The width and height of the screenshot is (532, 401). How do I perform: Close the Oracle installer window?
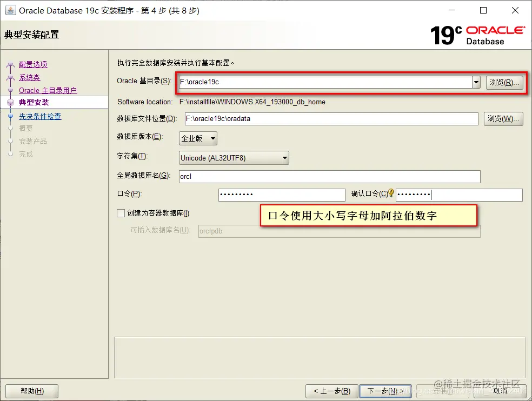(x=515, y=10)
